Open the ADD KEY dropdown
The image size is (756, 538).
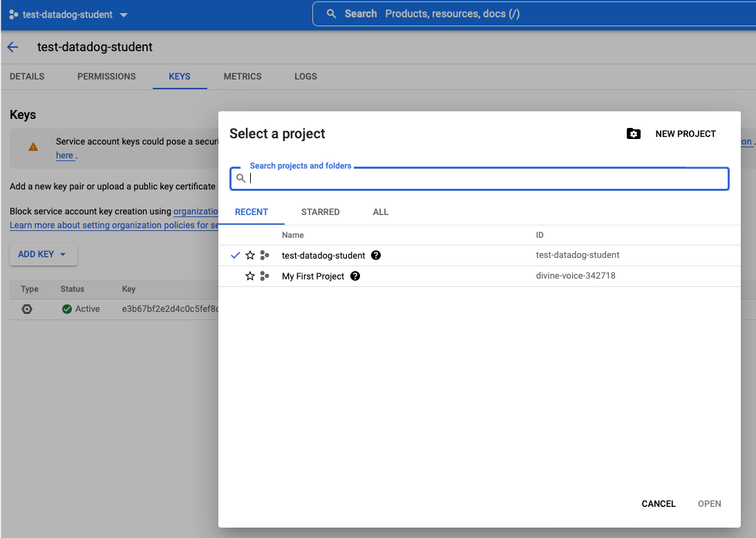click(x=43, y=254)
